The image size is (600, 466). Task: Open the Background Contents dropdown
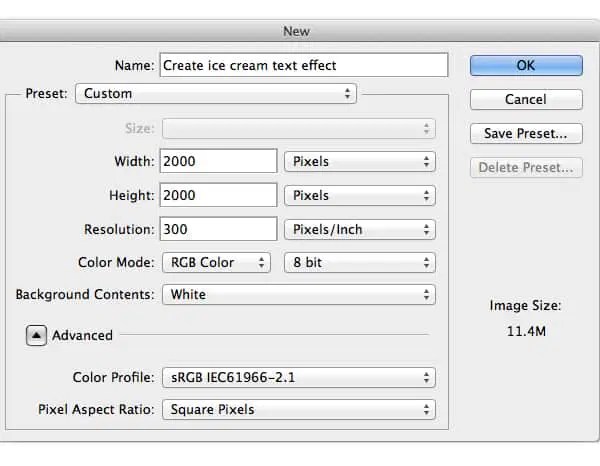click(x=298, y=295)
